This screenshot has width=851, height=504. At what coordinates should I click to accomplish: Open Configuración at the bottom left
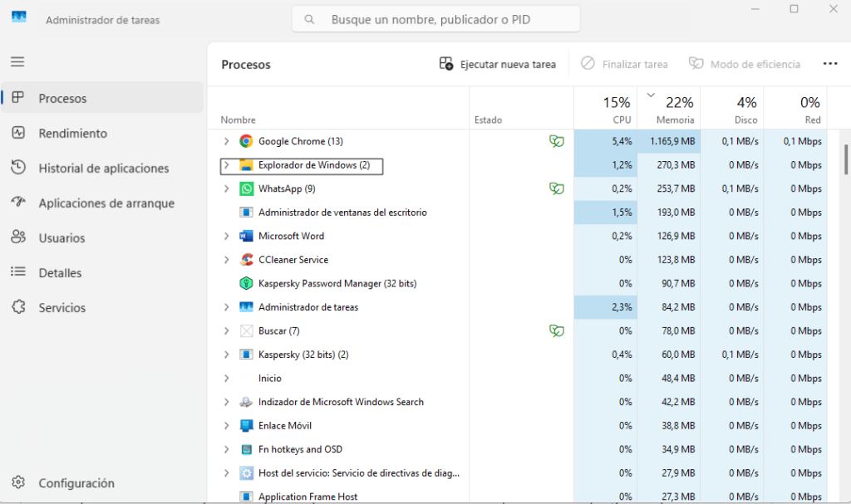pyautogui.click(x=76, y=482)
